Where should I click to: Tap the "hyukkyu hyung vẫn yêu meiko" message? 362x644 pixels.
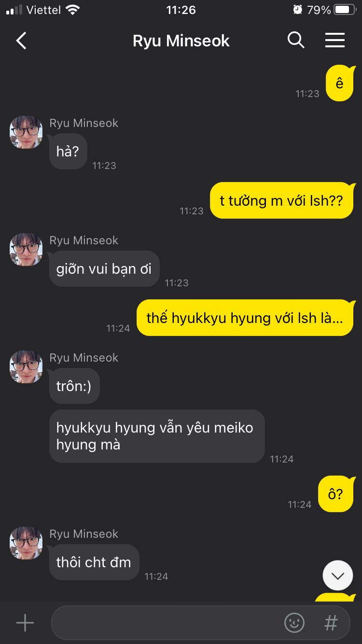pyautogui.click(x=157, y=436)
